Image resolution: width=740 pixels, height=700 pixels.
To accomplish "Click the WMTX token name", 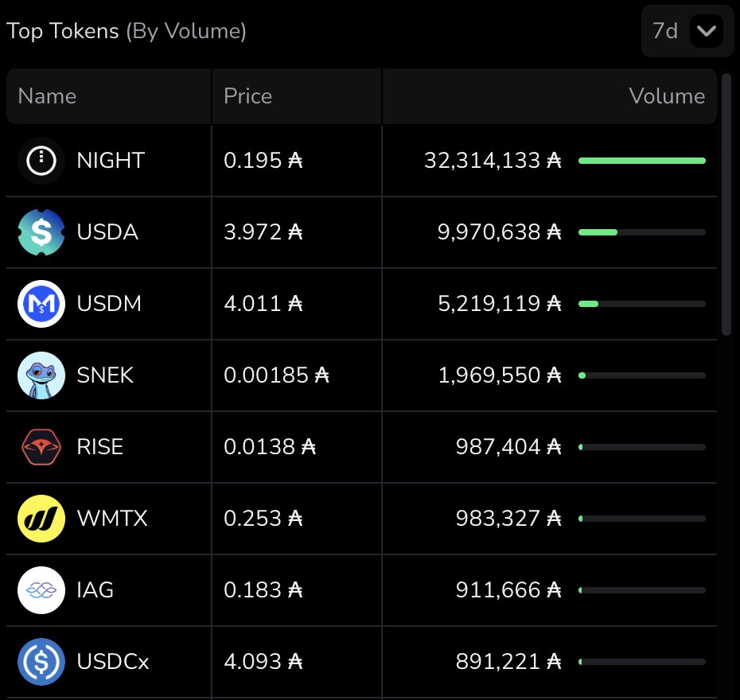I will [112, 519].
